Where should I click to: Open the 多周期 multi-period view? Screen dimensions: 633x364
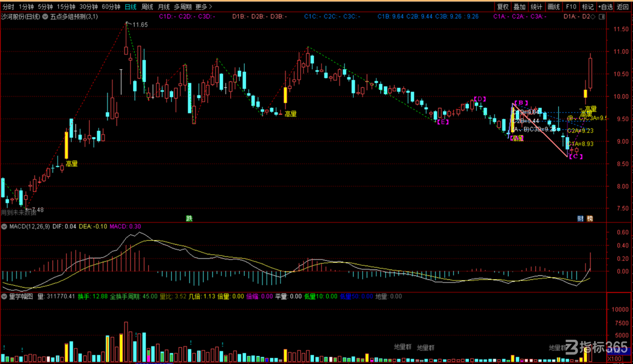(182, 7)
